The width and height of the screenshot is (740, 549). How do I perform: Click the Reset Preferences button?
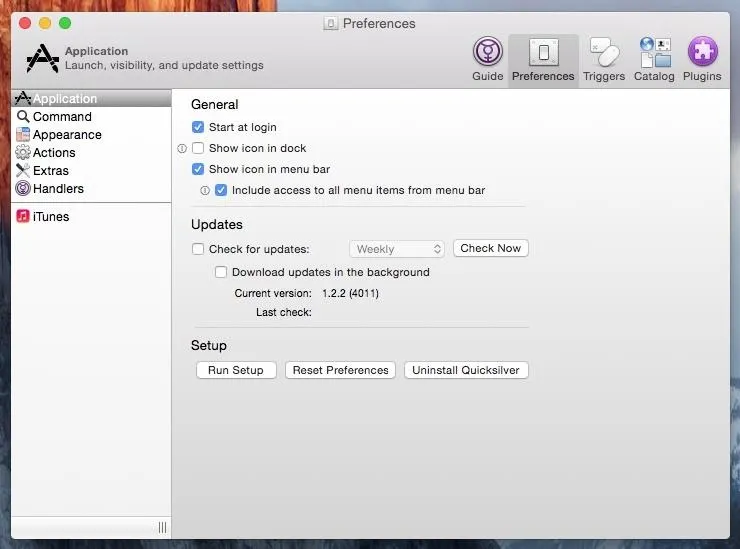tap(340, 370)
